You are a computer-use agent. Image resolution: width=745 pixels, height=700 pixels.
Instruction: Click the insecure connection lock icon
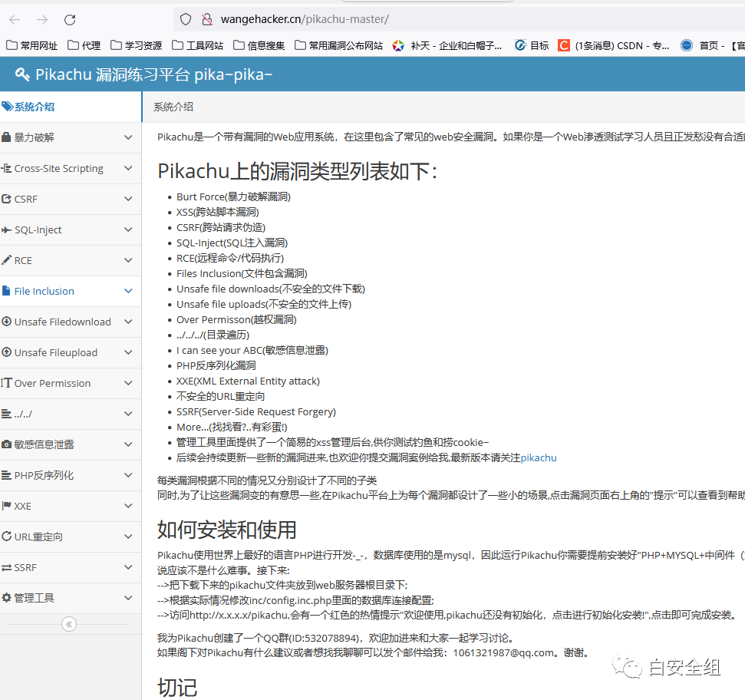pos(206,19)
